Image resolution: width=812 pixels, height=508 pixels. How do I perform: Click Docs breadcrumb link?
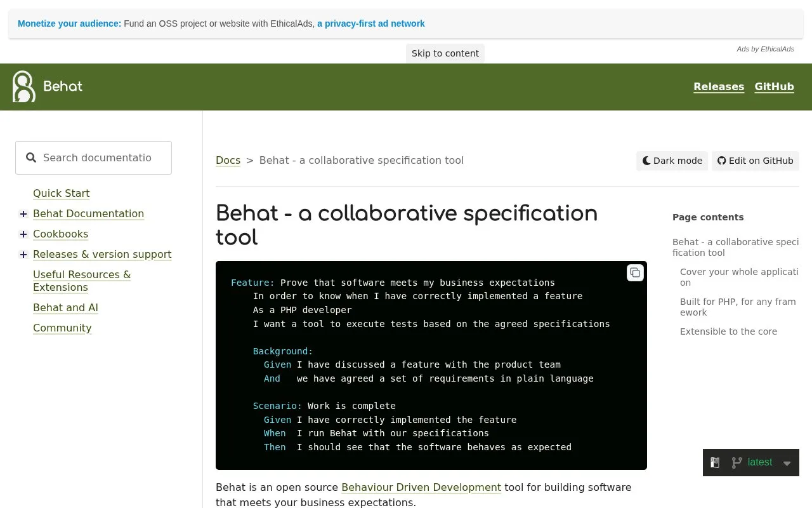pyautogui.click(x=228, y=160)
